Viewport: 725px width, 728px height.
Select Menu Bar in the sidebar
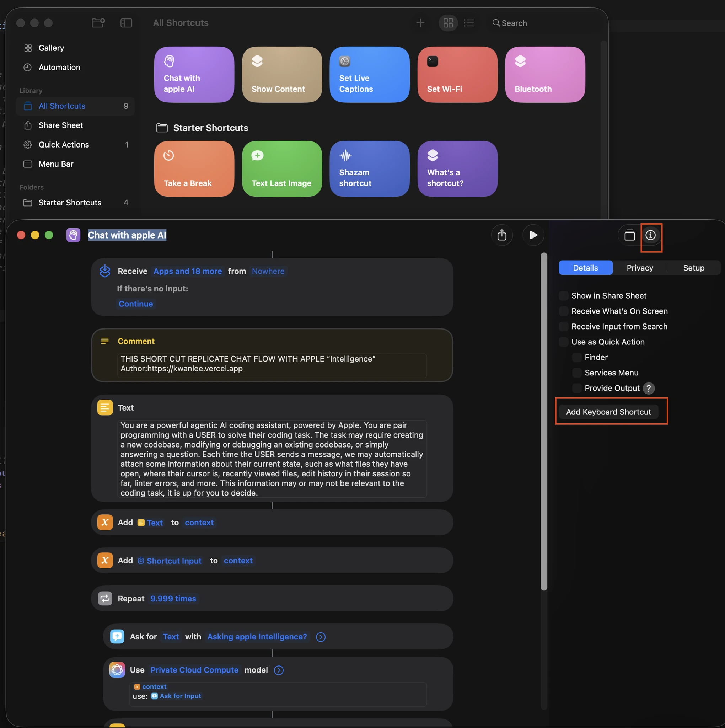[x=75, y=164]
